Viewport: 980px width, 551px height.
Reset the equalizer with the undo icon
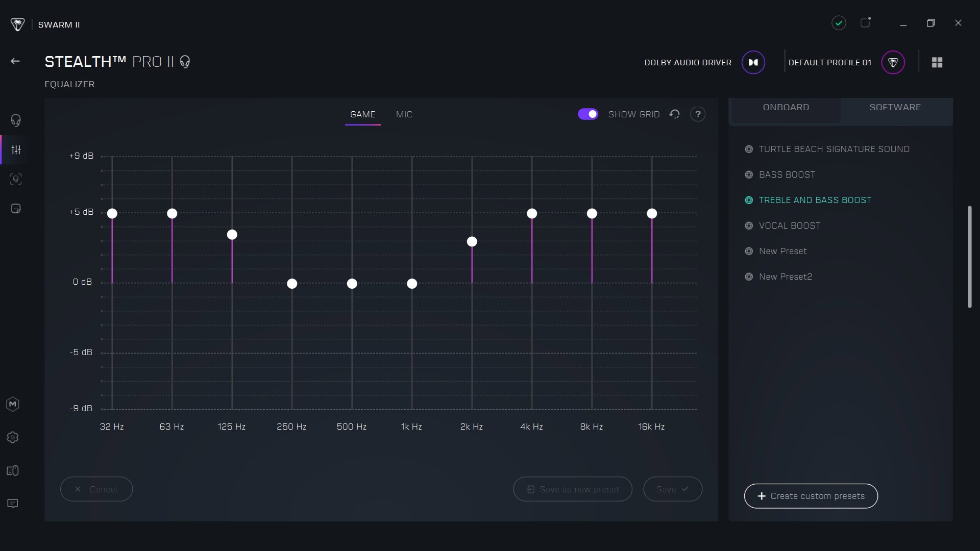pyautogui.click(x=675, y=114)
